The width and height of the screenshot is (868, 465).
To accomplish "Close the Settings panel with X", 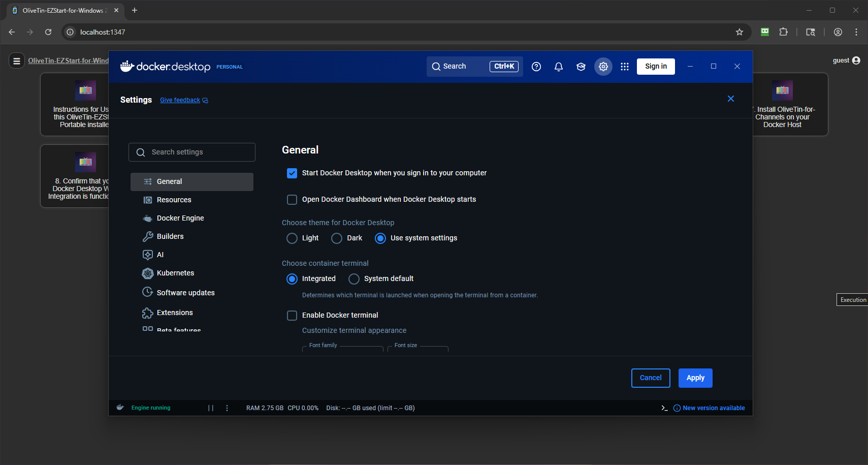I will click(x=730, y=99).
